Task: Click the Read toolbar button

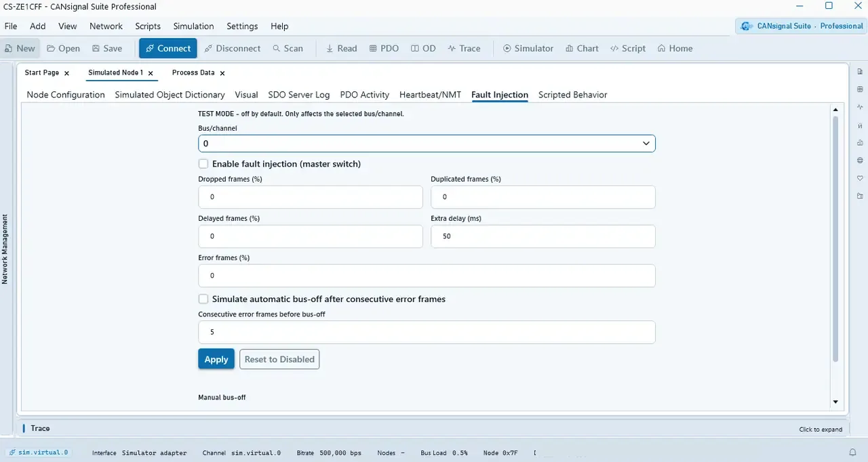Action: tap(341, 48)
